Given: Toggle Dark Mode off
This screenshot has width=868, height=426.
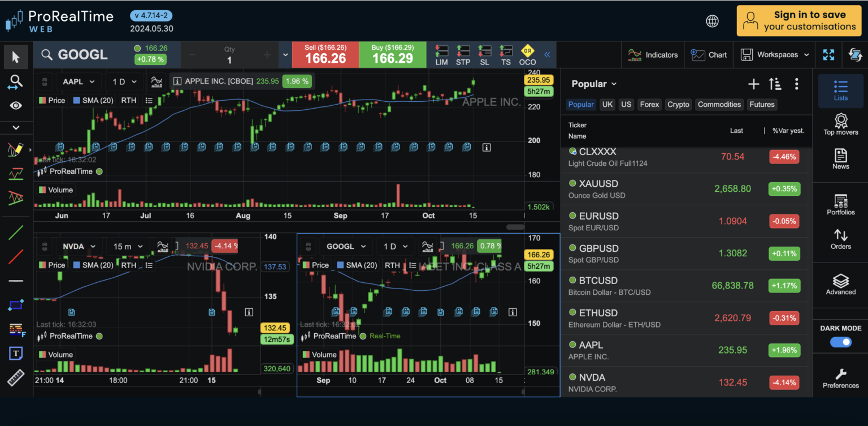Looking at the screenshot, I should point(841,342).
